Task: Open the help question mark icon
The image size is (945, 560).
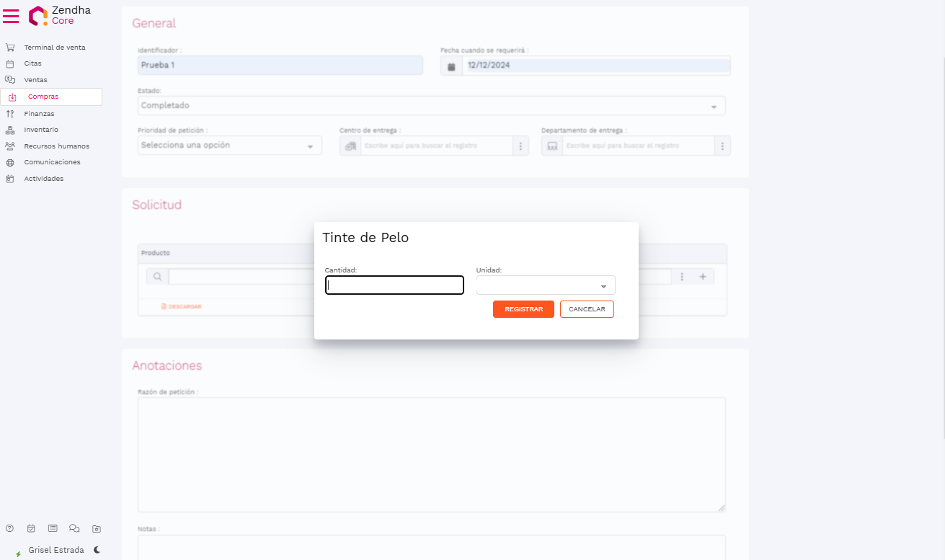Action: pyautogui.click(x=9, y=528)
